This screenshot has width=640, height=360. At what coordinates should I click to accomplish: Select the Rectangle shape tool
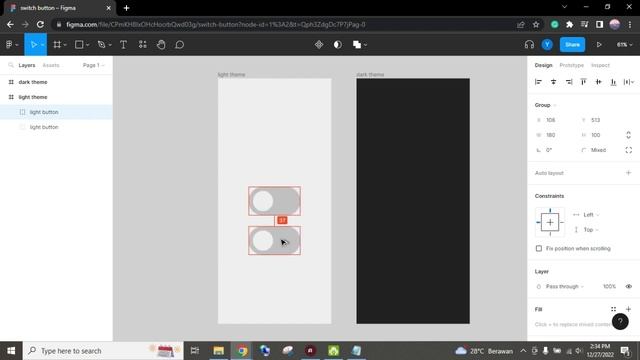point(79,44)
